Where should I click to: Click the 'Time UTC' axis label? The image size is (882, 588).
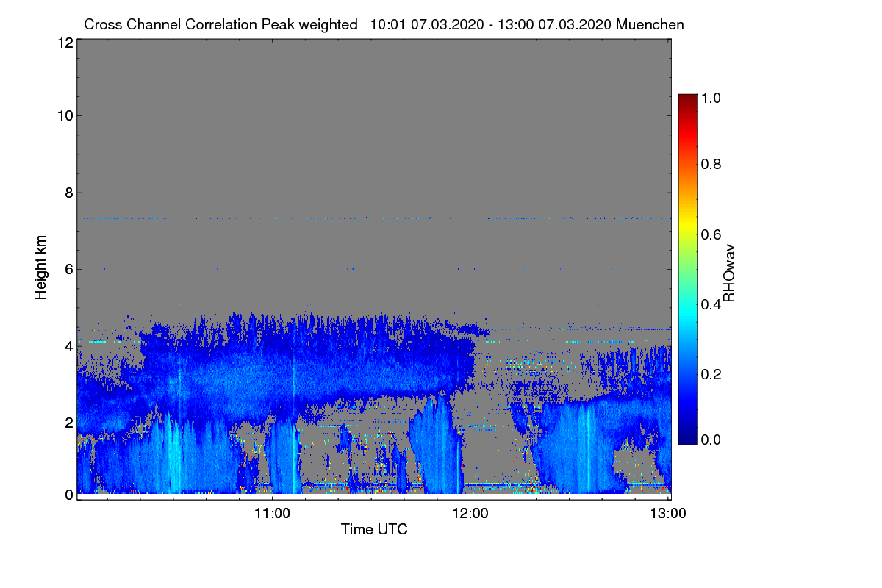374,529
